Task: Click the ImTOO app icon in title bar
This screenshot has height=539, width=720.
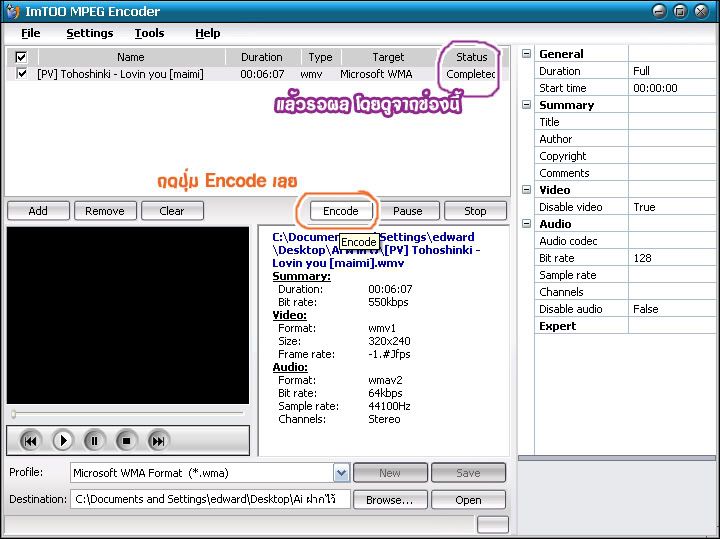Action: point(12,11)
